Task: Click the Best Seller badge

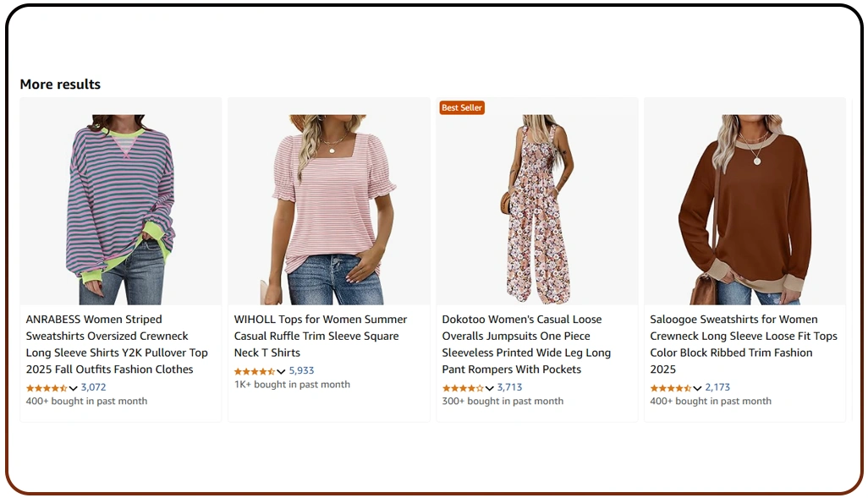Action: 462,107
